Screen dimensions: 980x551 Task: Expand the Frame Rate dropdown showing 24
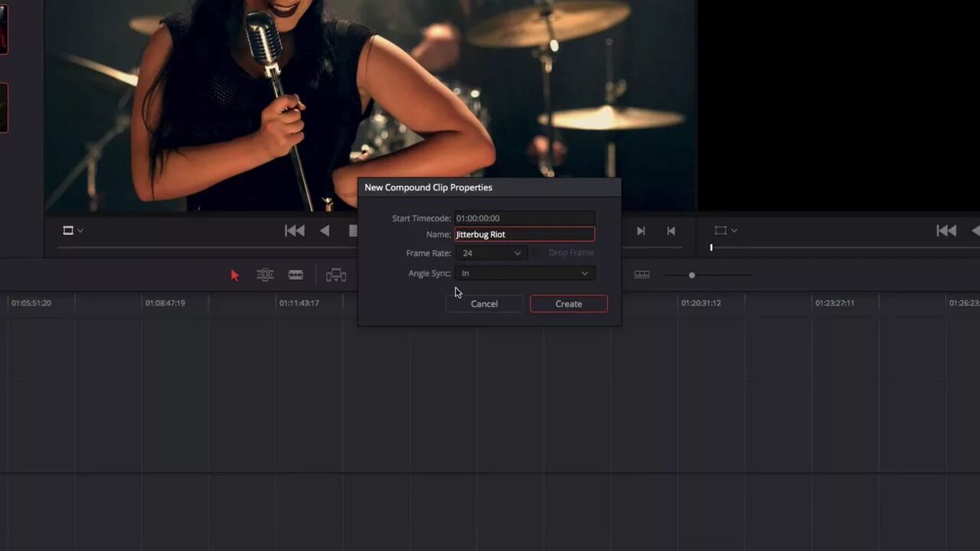(x=491, y=253)
